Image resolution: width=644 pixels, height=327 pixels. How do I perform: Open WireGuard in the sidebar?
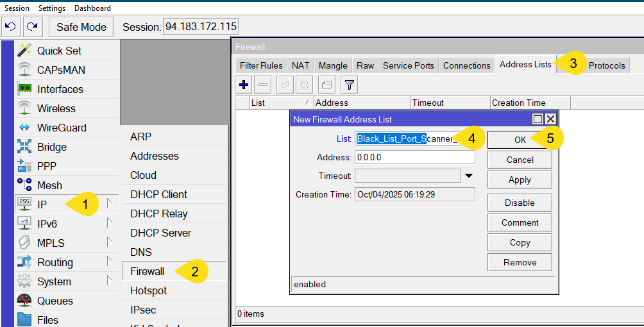61,128
